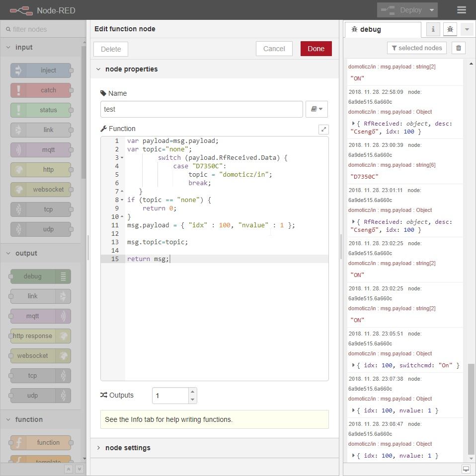The width and height of the screenshot is (476, 476).
Task: Collapse all palette categories with up chevrons
Action: [x=69, y=470]
